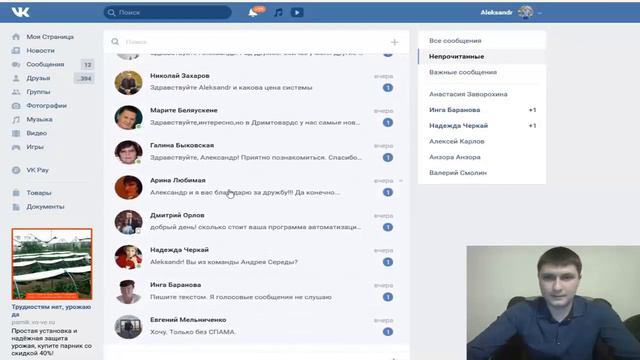Image resolution: width=640 pixels, height=360 pixels.
Task: Open Сообщения in left sidebar
Action: click(45, 64)
